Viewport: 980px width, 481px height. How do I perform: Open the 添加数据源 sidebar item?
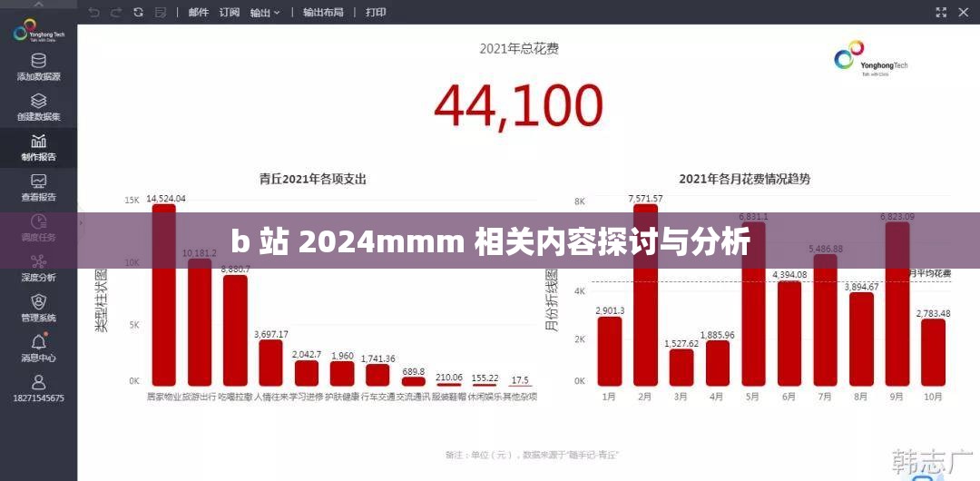tap(38, 68)
